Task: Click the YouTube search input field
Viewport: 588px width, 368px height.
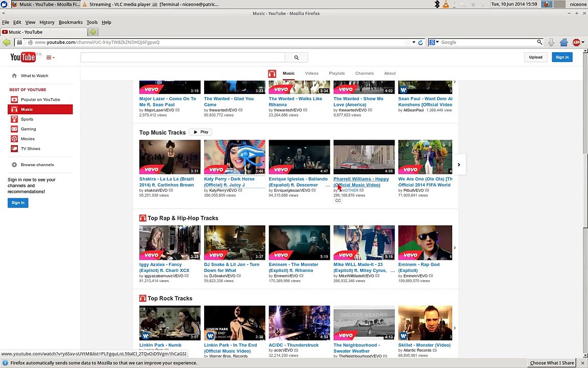Action: click(183, 57)
